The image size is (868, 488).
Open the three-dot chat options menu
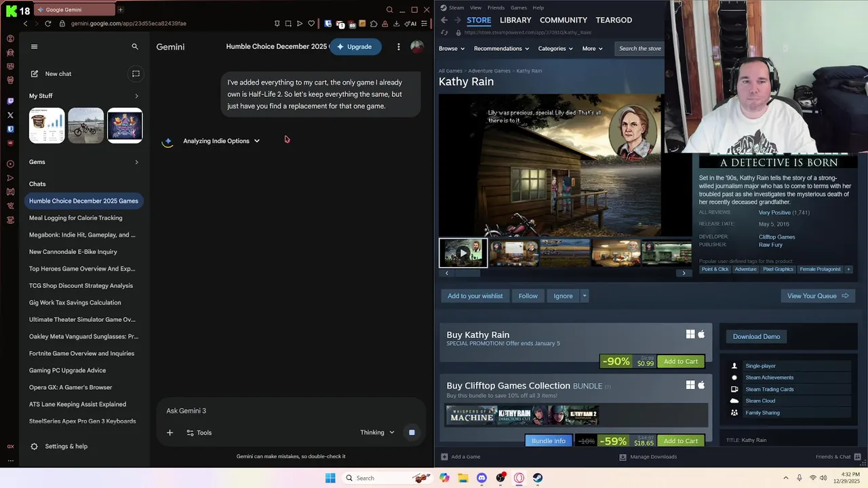pyautogui.click(x=399, y=47)
